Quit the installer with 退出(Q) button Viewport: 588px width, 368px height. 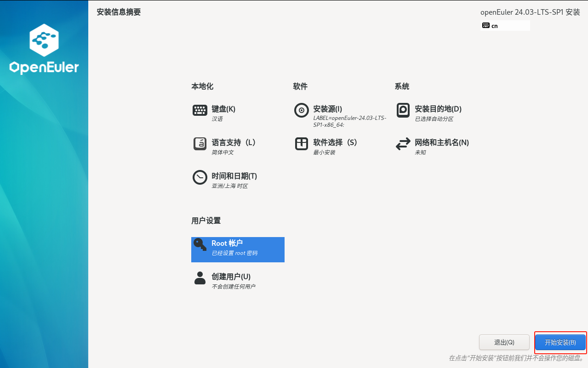coord(504,342)
